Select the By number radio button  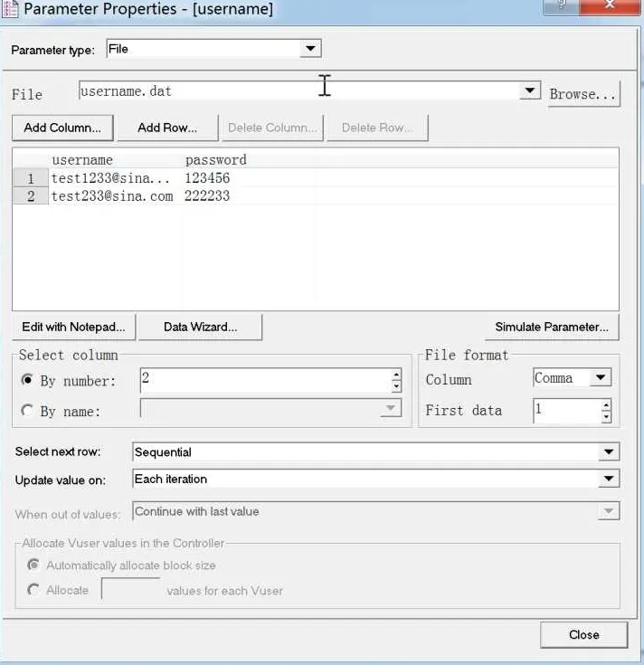tap(27, 380)
